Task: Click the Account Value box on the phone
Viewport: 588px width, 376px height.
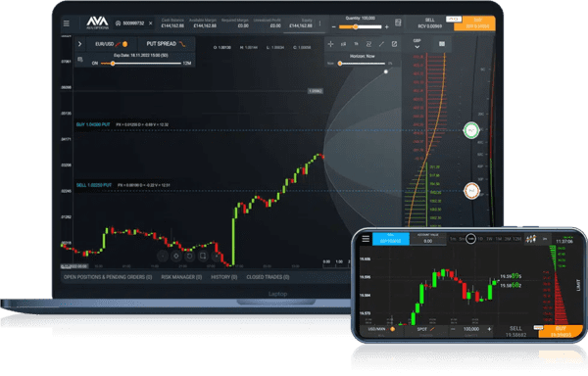Action: 428,239
